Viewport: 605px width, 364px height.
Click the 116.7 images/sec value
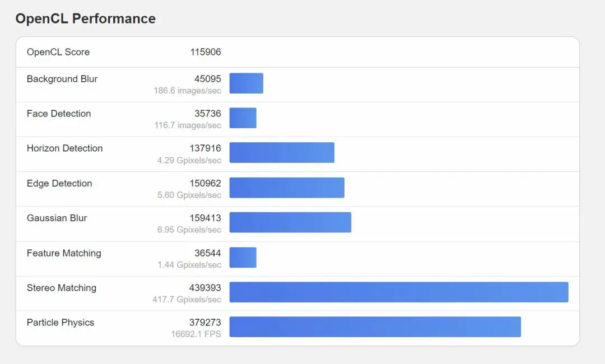pyautogui.click(x=188, y=125)
